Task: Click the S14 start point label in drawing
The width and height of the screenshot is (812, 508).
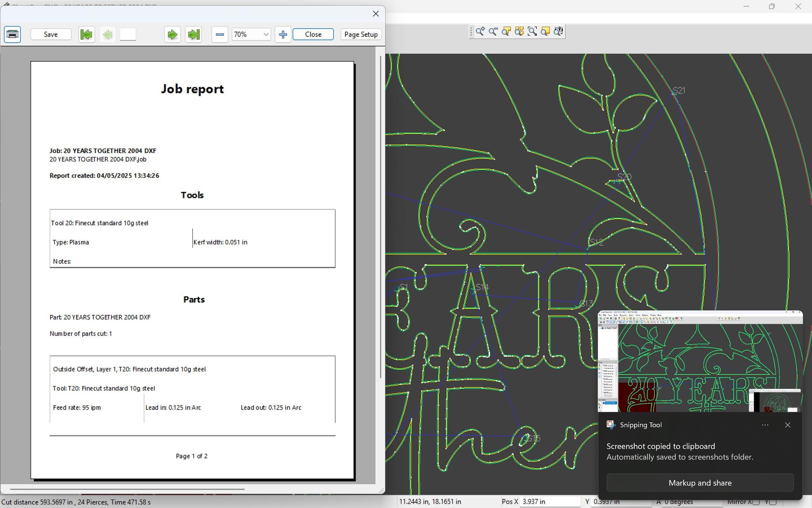Action: [482, 287]
